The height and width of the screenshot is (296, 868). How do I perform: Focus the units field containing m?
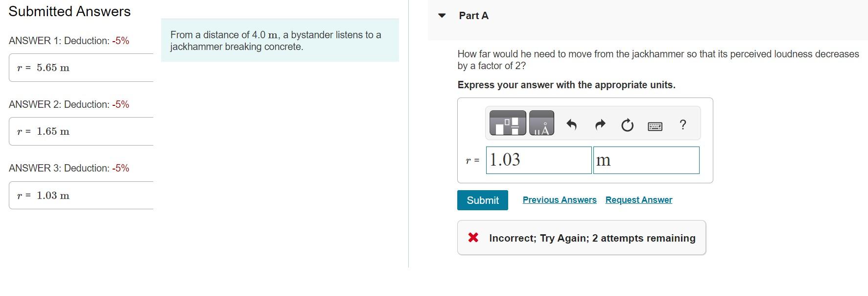[646, 160]
